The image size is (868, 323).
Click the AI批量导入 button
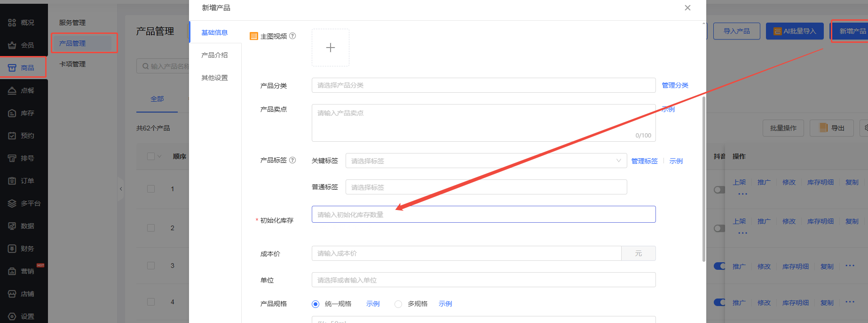(794, 31)
